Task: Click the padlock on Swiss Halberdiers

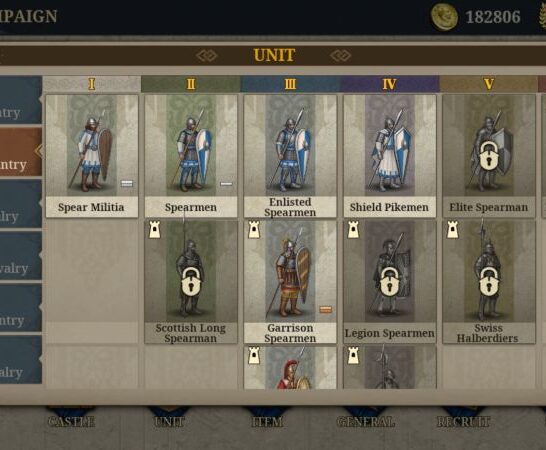Action: tap(489, 282)
